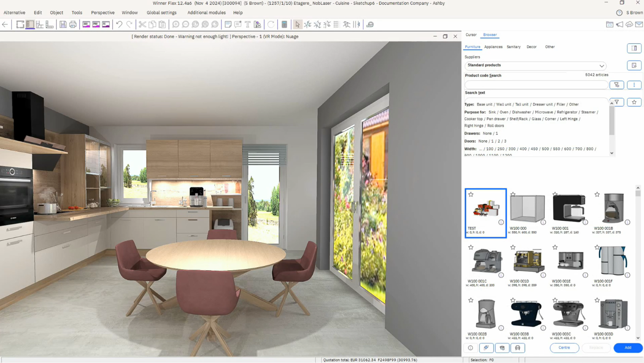Toggle favourite star on W100 001B
The height and width of the screenshot is (363, 644).
point(597,194)
